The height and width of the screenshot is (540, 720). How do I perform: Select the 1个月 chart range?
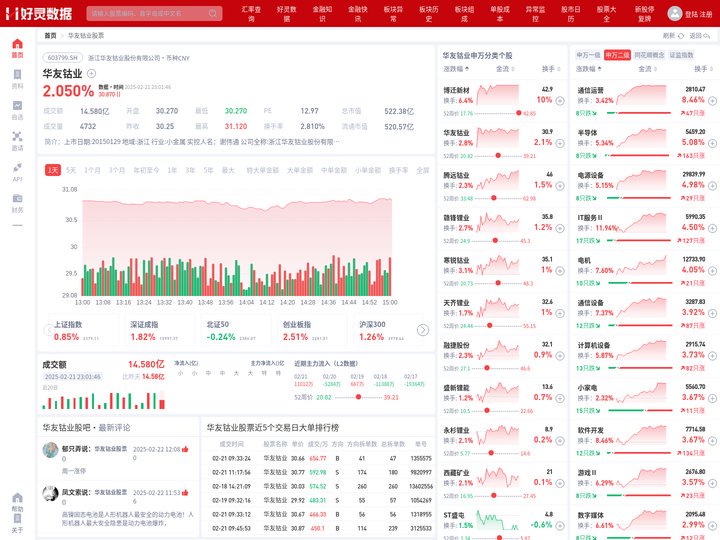coord(92,170)
